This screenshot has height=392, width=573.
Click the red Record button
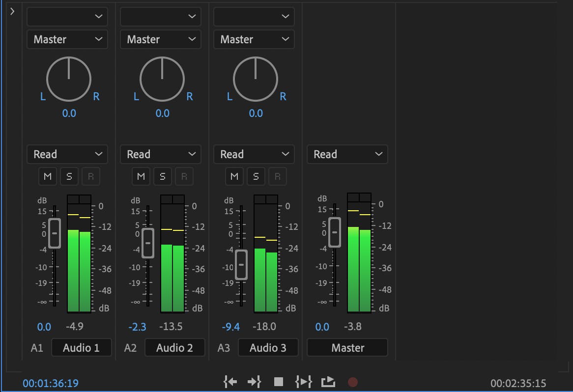pyautogui.click(x=353, y=382)
